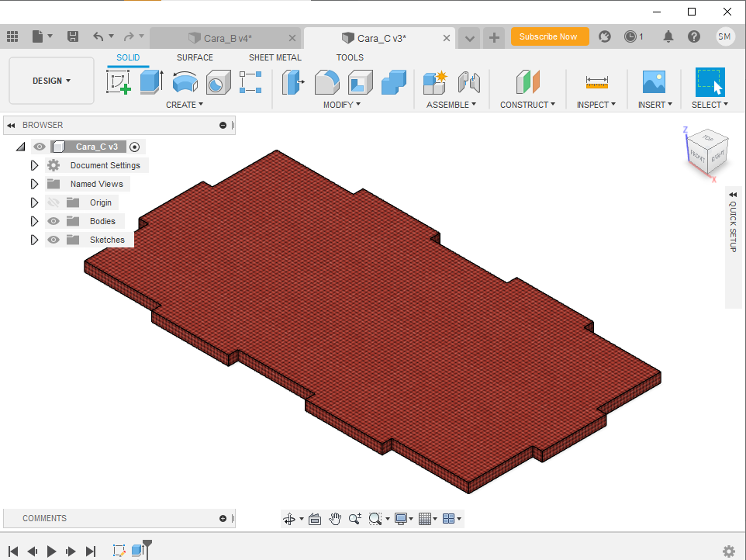Open the timeline settings gear

728,551
